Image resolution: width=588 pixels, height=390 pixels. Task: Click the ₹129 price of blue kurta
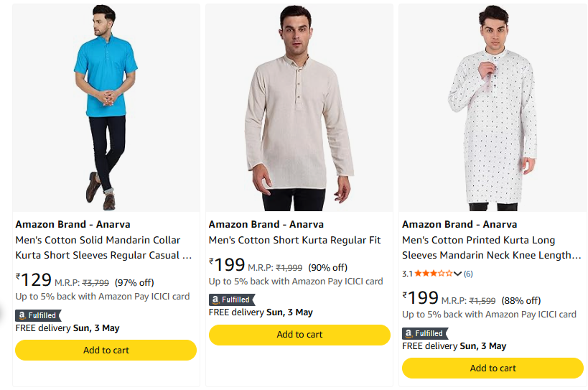[34, 280]
